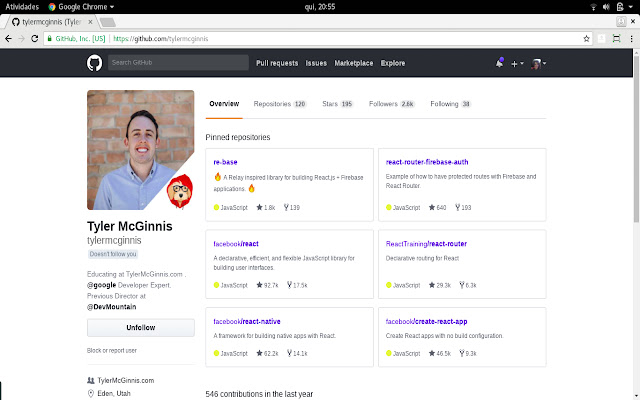Open Google Chrome app menu in top bar
Image resolution: width=640 pixels, height=400 pixels.
tap(81, 7)
